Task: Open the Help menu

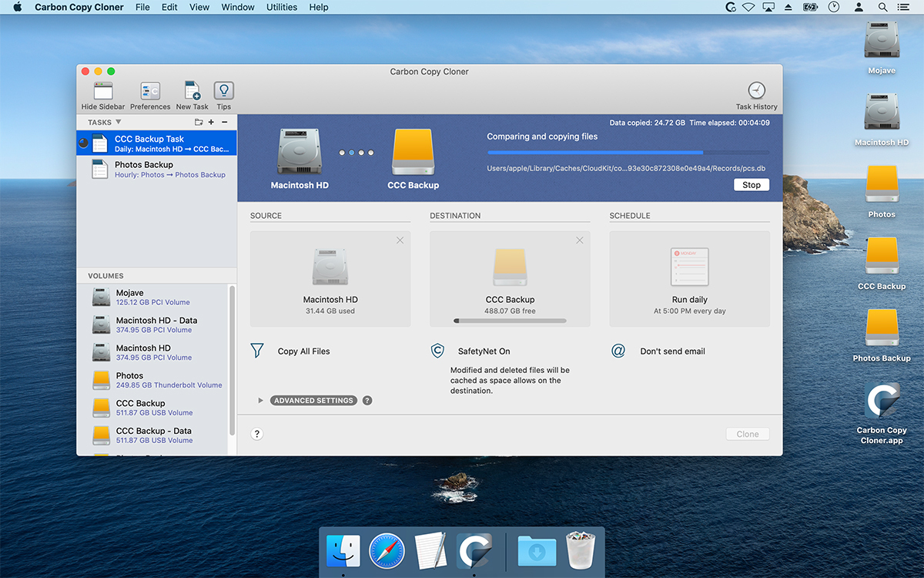Action: coord(319,7)
